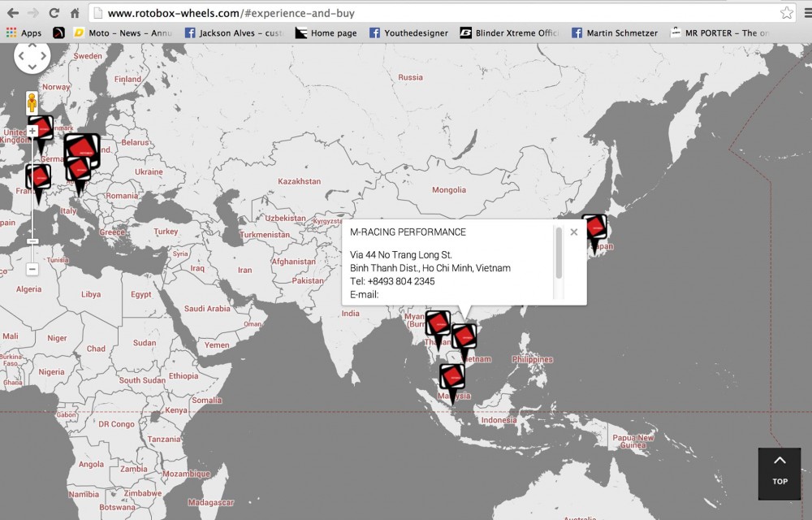Click the Algeria map label
The image size is (812, 520).
pyautogui.click(x=28, y=289)
